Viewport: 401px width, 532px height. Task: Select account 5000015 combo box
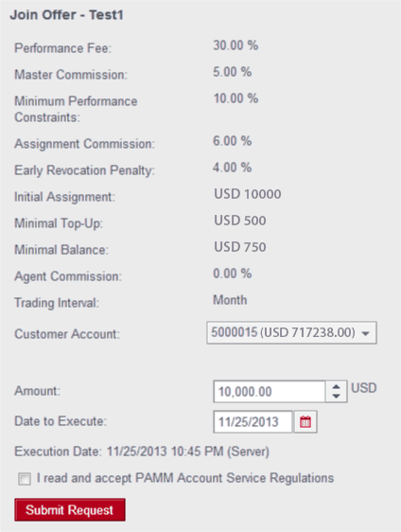click(291, 333)
